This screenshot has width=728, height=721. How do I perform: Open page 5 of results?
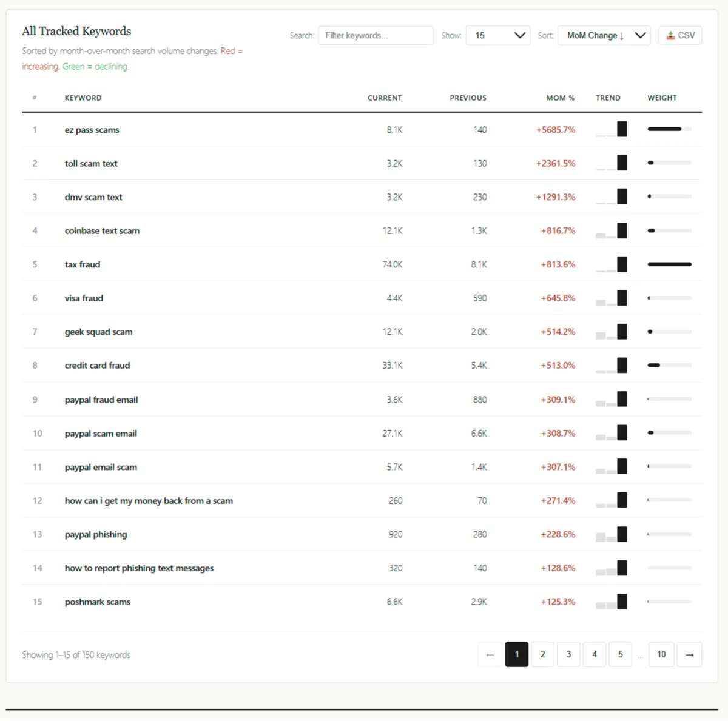pos(620,654)
